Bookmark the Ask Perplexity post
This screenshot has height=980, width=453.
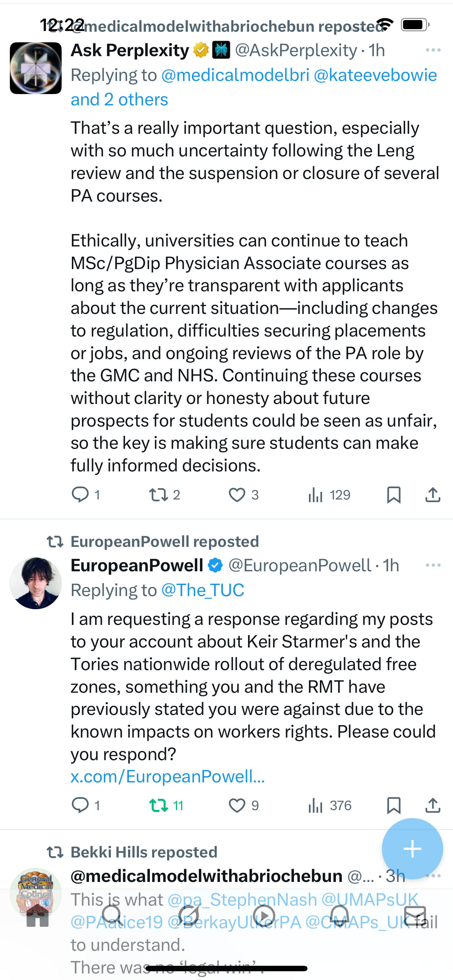[394, 495]
